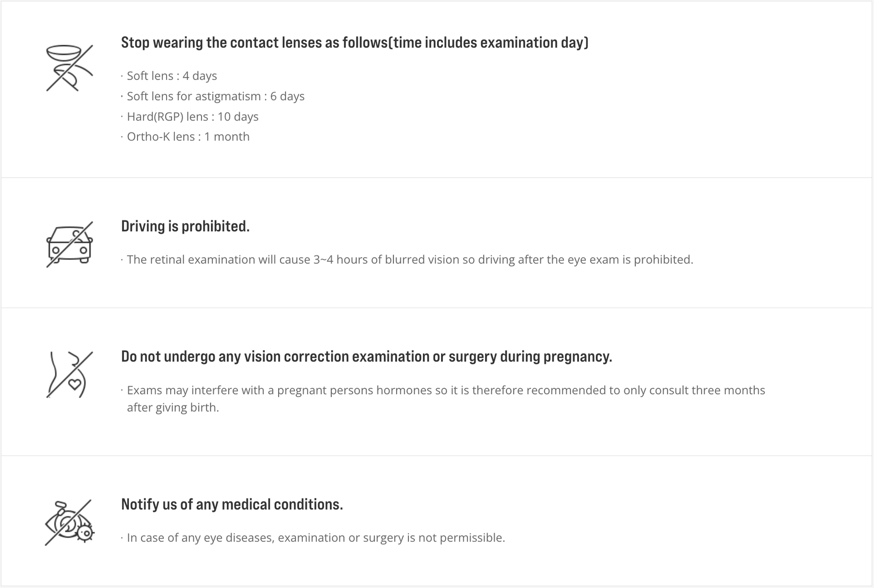Click the 'Driving is prohibited.' heading
The image size is (874, 588).
pyautogui.click(x=185, y=226)
